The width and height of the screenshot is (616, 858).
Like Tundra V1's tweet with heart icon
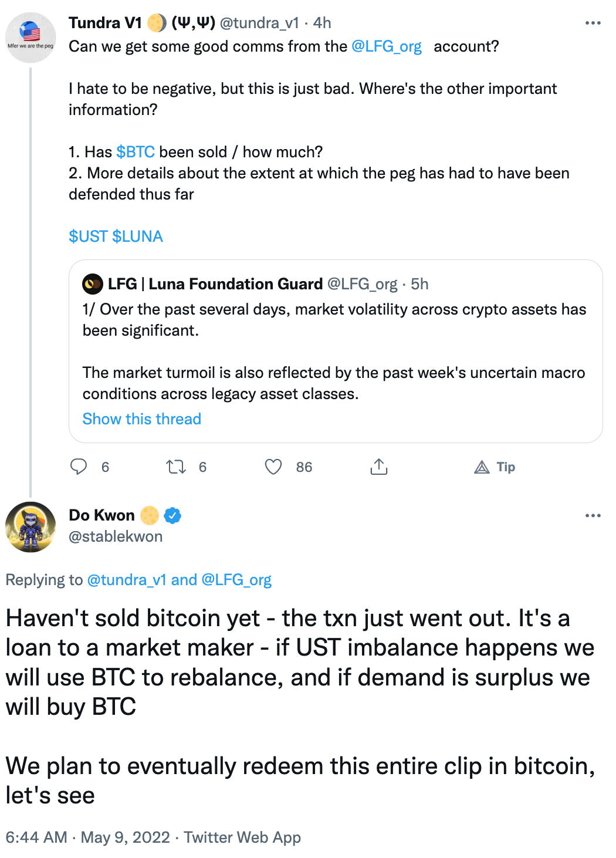point(273,467)
